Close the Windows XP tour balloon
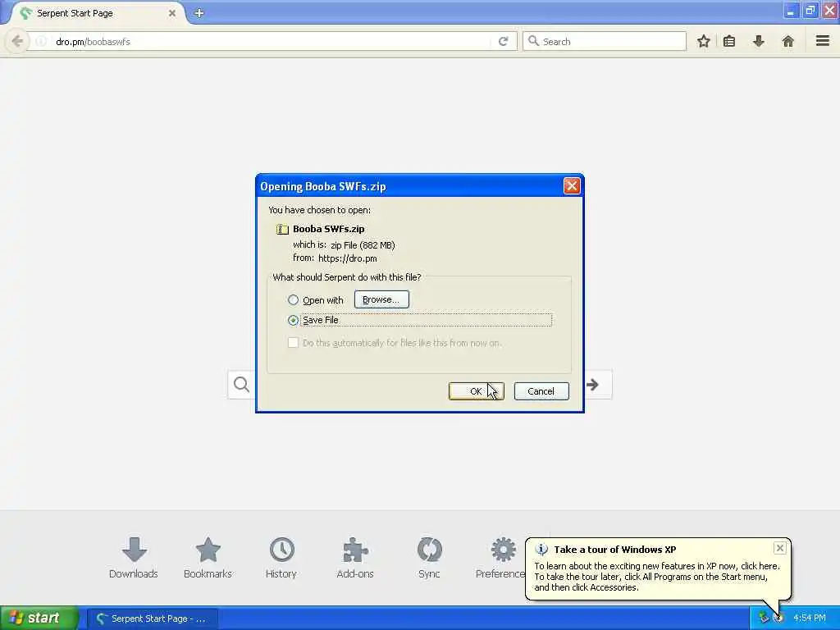This screenshot has width=840, height=630. (780, 547)
